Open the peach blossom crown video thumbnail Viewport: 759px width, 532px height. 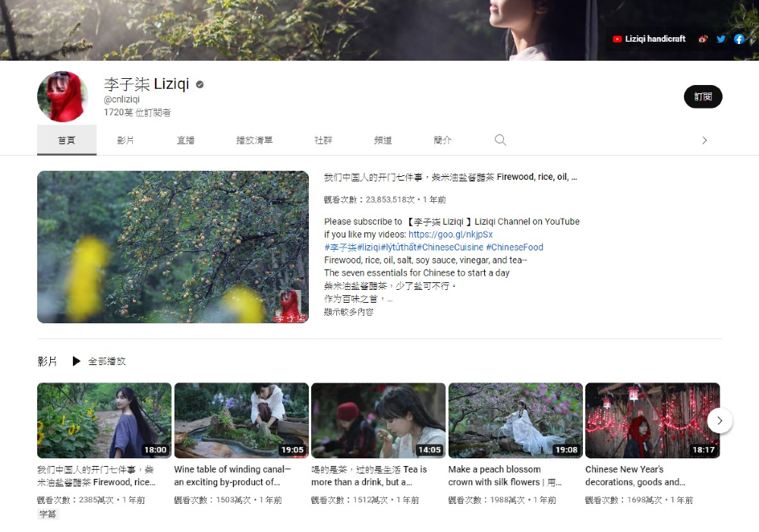[515, 420]
